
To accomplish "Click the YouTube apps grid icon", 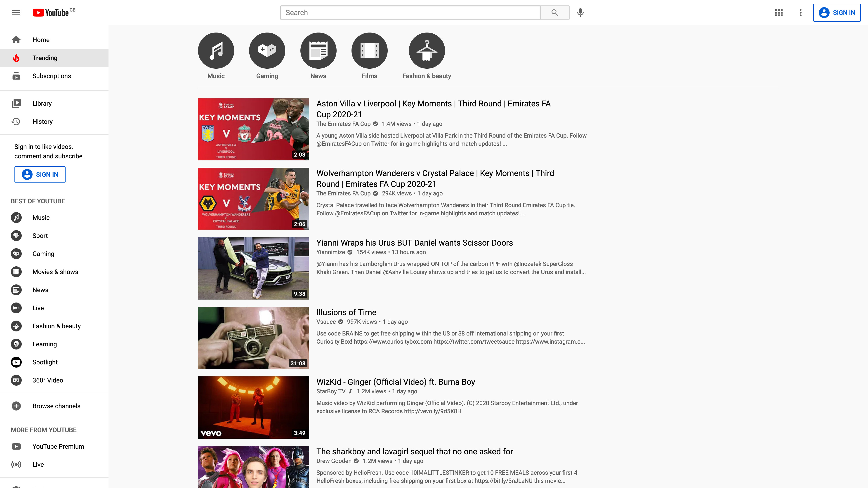I will coord(779,12).
